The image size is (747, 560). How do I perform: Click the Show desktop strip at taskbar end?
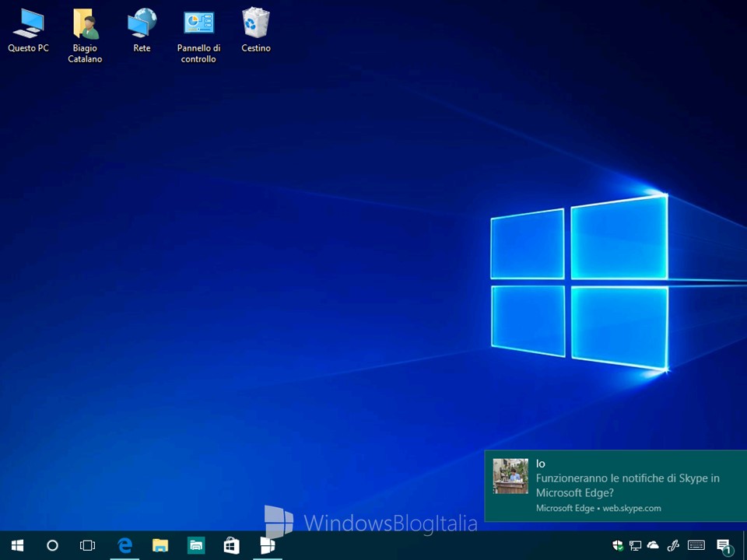tap(745, 546)
